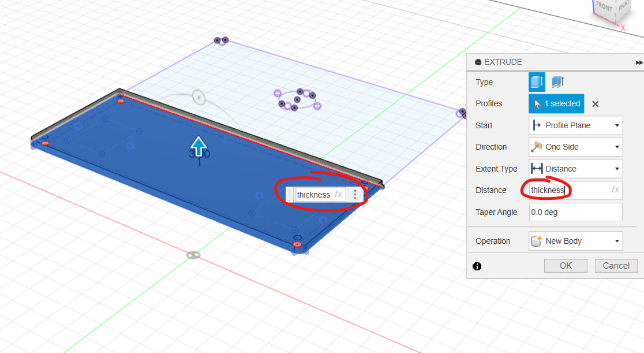Click the double-arrow icon in Extrude header
644x353 pixels.
click(x=639, y=62)
